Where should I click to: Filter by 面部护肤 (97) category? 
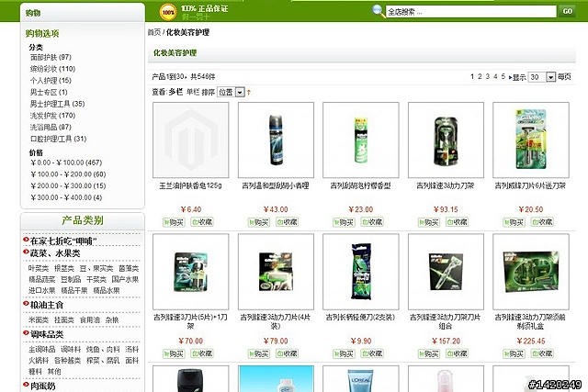pyautogui.click(x=51, y=57)
